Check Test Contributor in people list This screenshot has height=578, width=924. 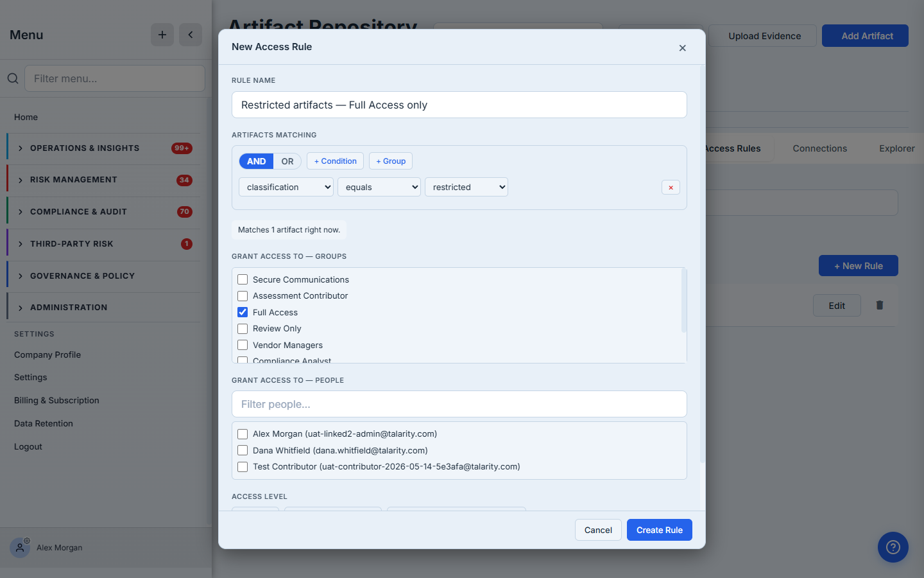(243, 467)
